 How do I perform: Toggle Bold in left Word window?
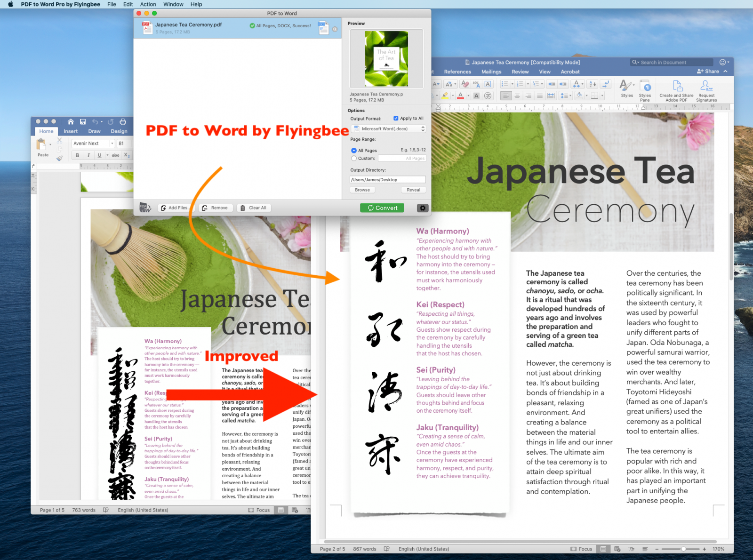coord(77,155)
